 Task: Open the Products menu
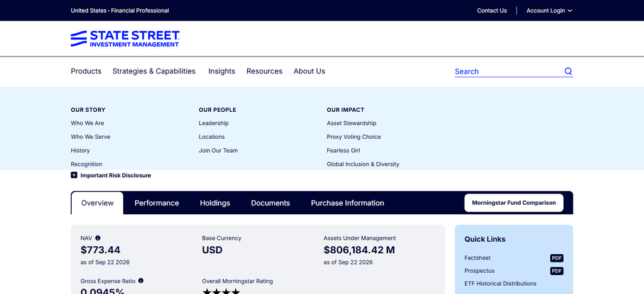(86, 71)
